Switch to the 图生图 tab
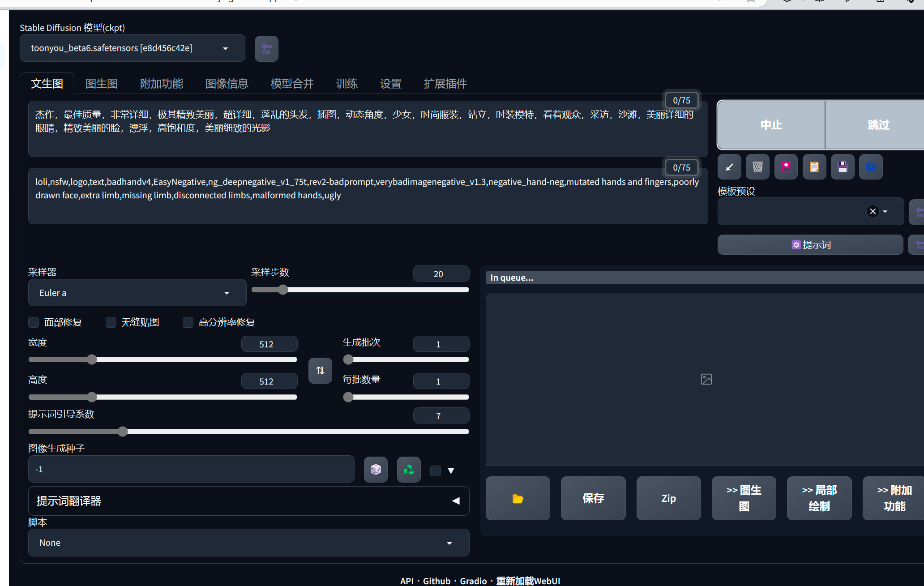 click(102, 84)
